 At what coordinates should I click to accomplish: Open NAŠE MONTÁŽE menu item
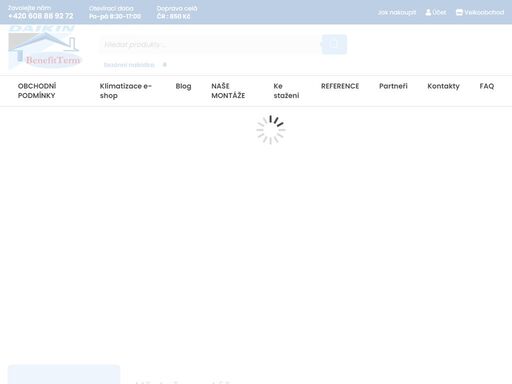click(228, 91)
